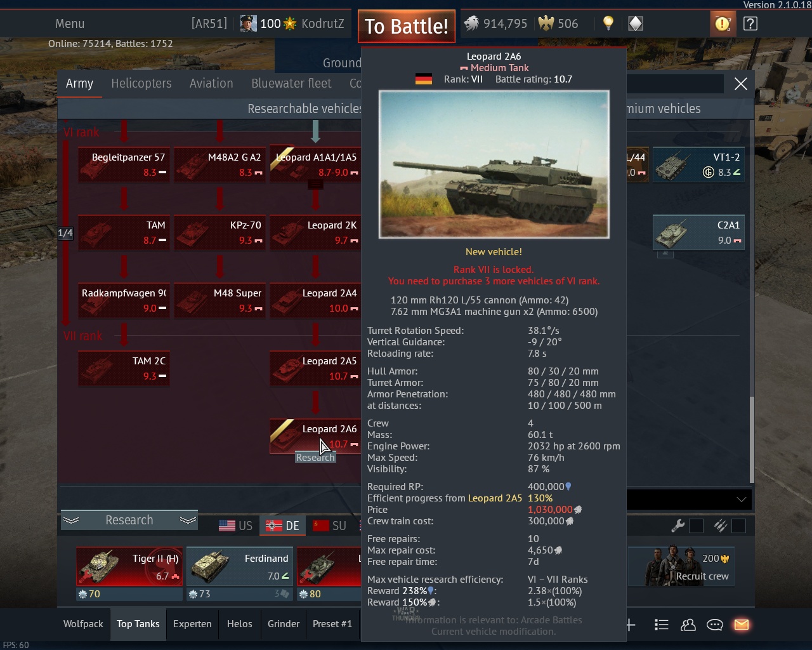This screenshot has height=650, width=812.
Task: Select the Leopard 2A6 vehicle
Action: [315, 435]
